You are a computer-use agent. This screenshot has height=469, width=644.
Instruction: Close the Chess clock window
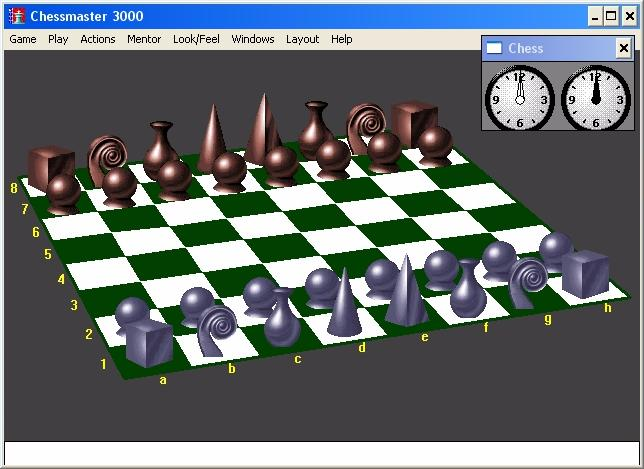[623, 48]
